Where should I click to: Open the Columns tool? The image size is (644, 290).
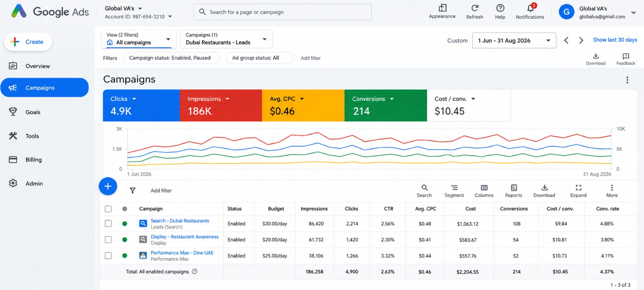click(484, 191)
